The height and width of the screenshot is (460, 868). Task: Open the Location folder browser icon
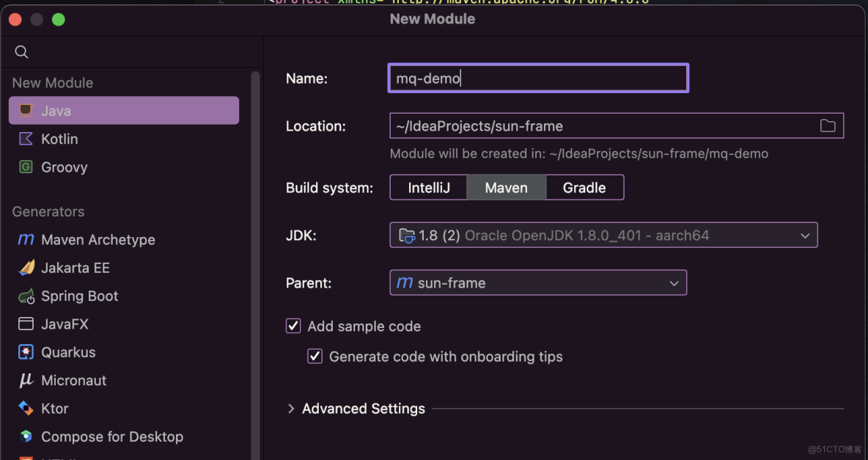click(828, 125)
